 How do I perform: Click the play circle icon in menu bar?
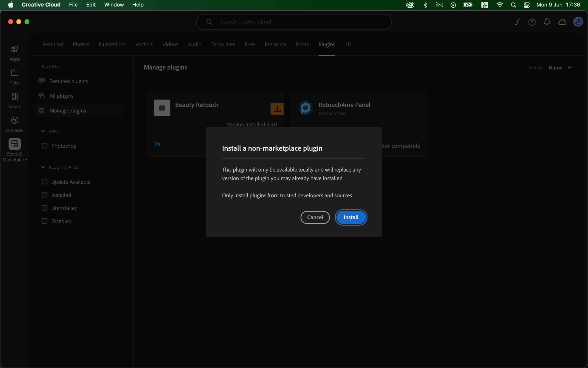(453, 5)
